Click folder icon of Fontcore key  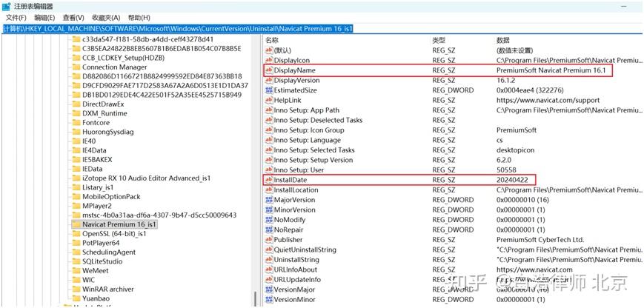click(76, 123)
